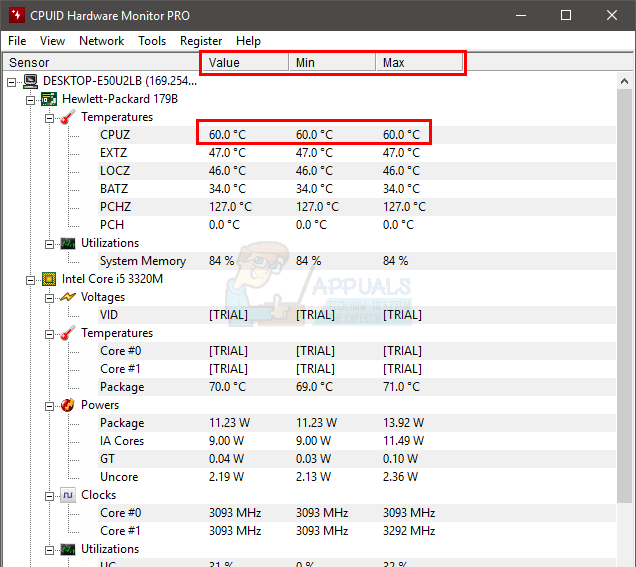Viewport: 636px width, 567px height.
Task: Select Core #1 under Temperatures
Action: [x=357, y=369]
